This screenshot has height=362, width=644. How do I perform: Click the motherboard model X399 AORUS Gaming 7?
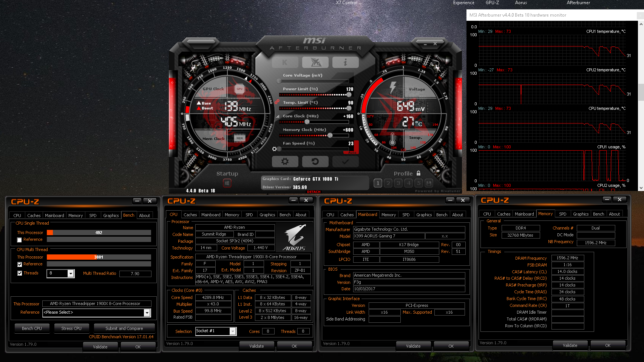389,236
